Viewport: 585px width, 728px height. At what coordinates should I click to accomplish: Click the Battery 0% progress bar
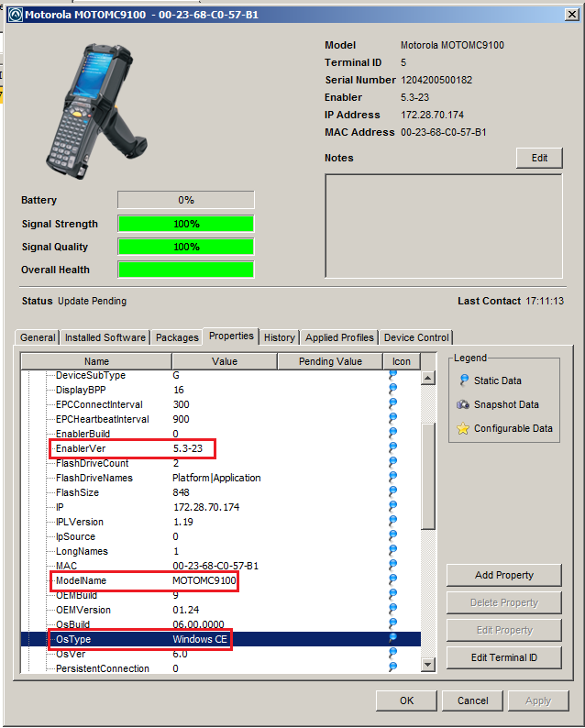(186, 200)
